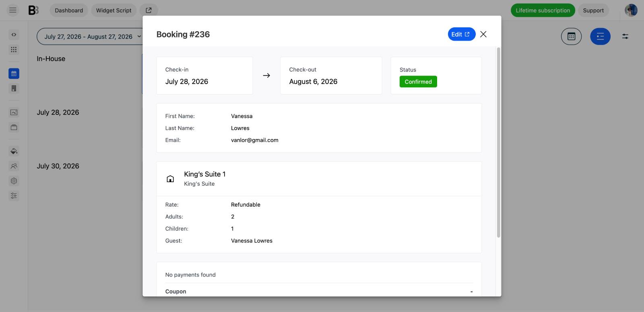Click the email vanlor@gmail.com
The height and width of the screenshot is (312, 644).
point(255,140)
